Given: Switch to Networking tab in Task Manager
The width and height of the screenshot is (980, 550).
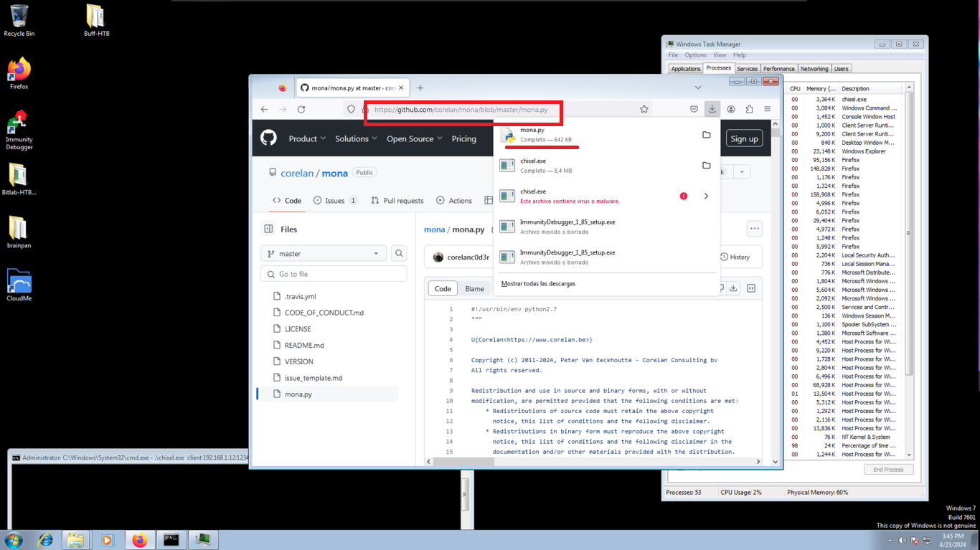Looking at the screenshot, I should [x=814, y=69].
